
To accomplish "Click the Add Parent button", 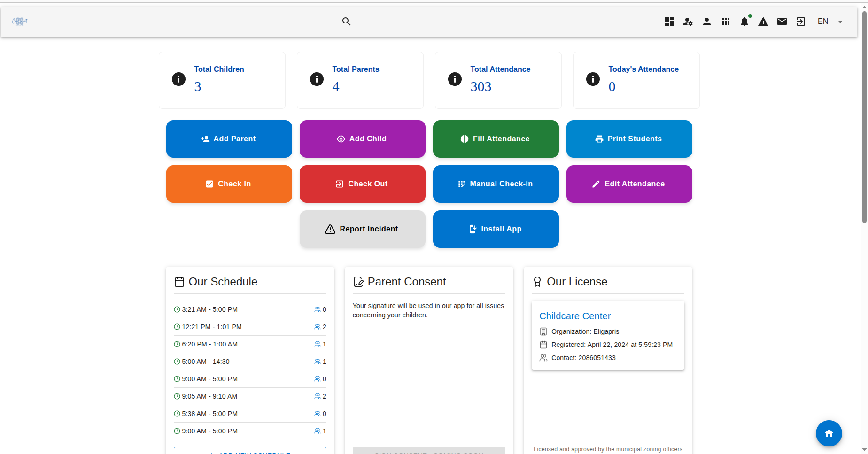I will click(229, 139).
